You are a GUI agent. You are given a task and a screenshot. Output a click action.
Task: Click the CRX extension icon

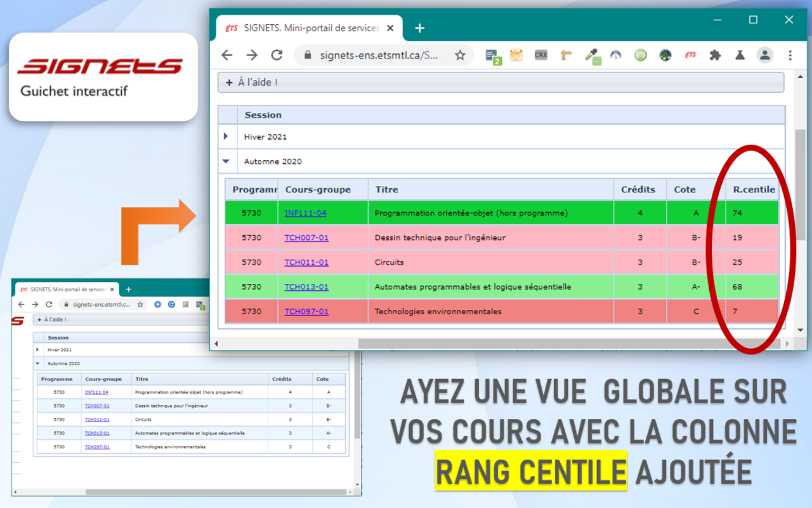click(541, 55)
